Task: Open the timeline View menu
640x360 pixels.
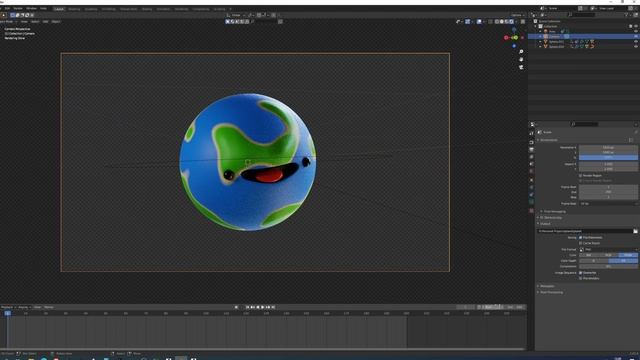Action: pyautogui.click(x=37, y=307)
